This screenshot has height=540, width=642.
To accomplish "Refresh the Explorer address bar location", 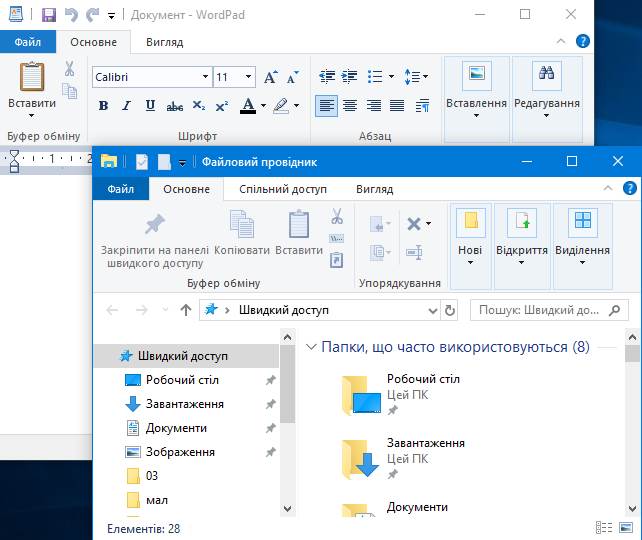I will point(450,310).
